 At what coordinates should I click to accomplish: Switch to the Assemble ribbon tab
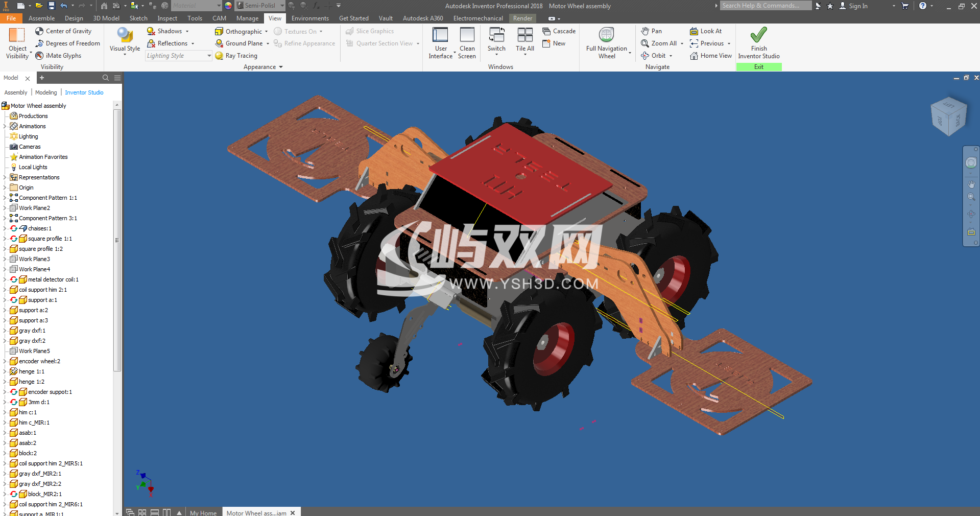[41, 18]
